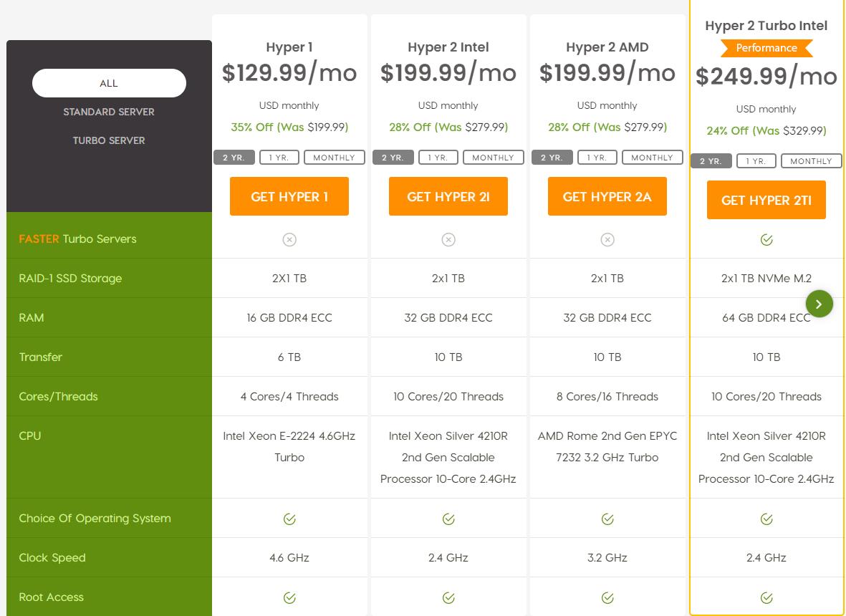This screenshot has width=846, height=616.
Task: Click Hyper 1 Turbo Servers unavailable icon
Action: [289, 239]
